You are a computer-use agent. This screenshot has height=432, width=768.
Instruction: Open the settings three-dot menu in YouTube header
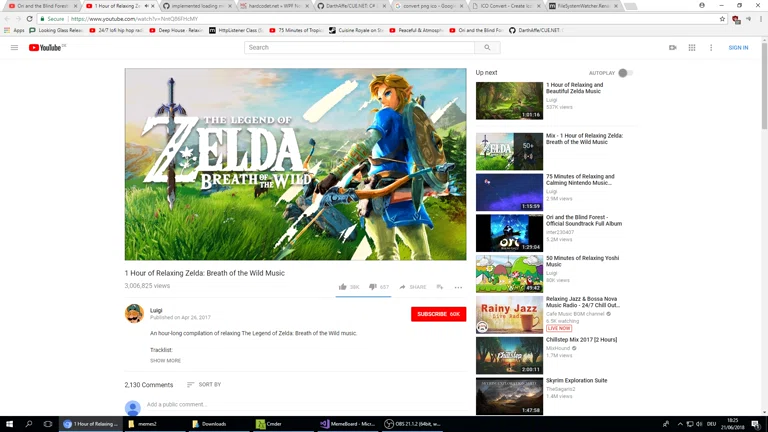tap(711, 47)
